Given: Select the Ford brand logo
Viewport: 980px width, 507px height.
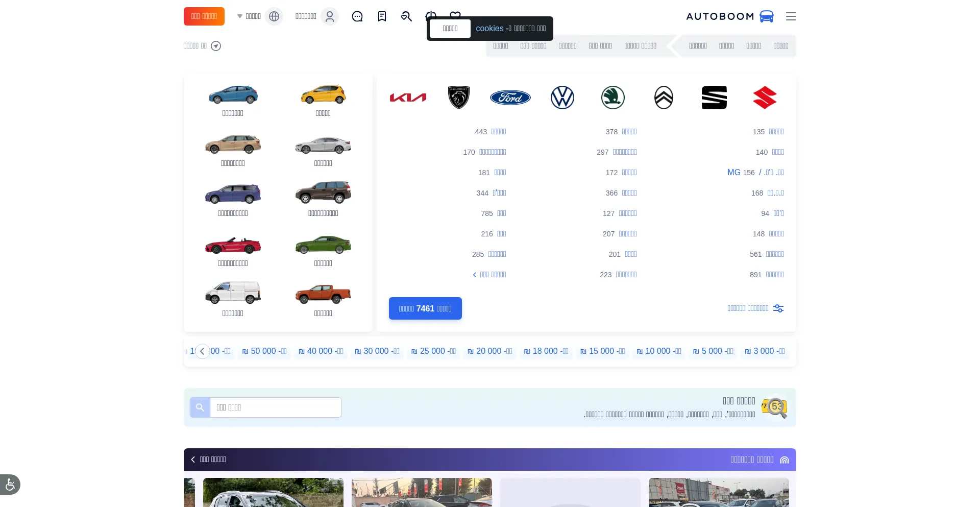Looking at the screenshot, I should [x=510, y=98].
